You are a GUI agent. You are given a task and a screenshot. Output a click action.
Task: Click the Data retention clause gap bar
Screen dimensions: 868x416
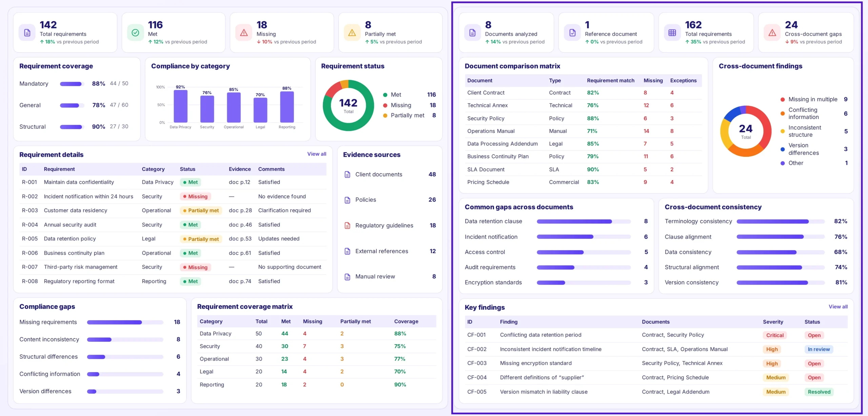[584, 222]
